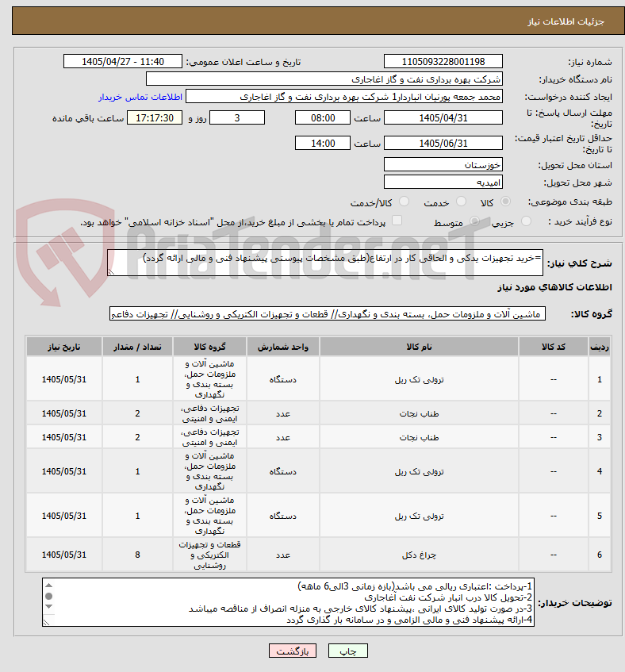Select the خدمت radio button
Viewport: 625px width, 672px height.
point(461,202)
